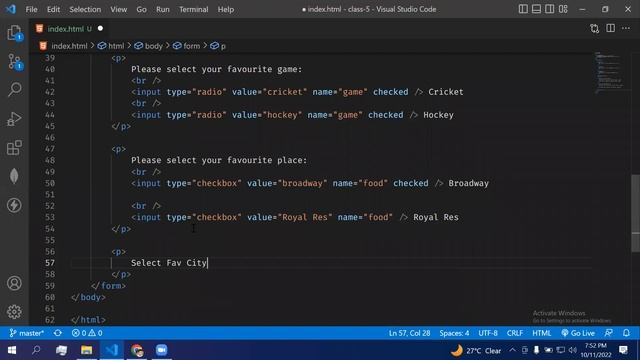This screenshot has height=360, width=640.
Task: Toggle the Panel layout icon
Action: (536, 9)
